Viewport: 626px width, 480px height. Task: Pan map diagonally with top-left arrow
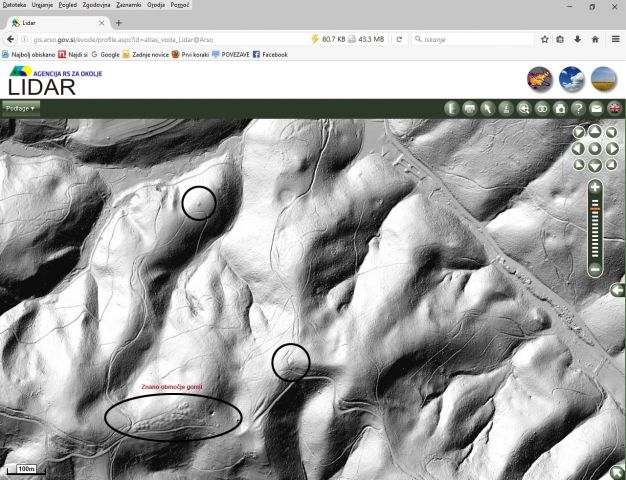click(579, 132)
